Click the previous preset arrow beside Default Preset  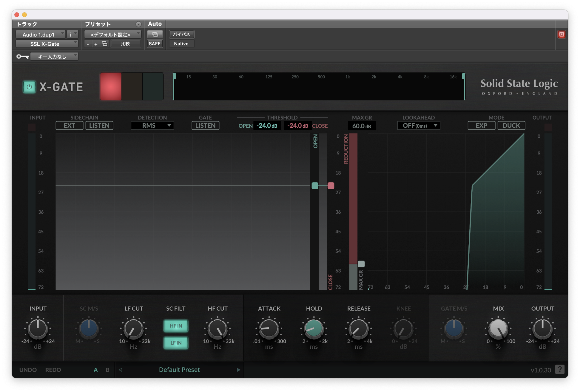click(121, 370)
